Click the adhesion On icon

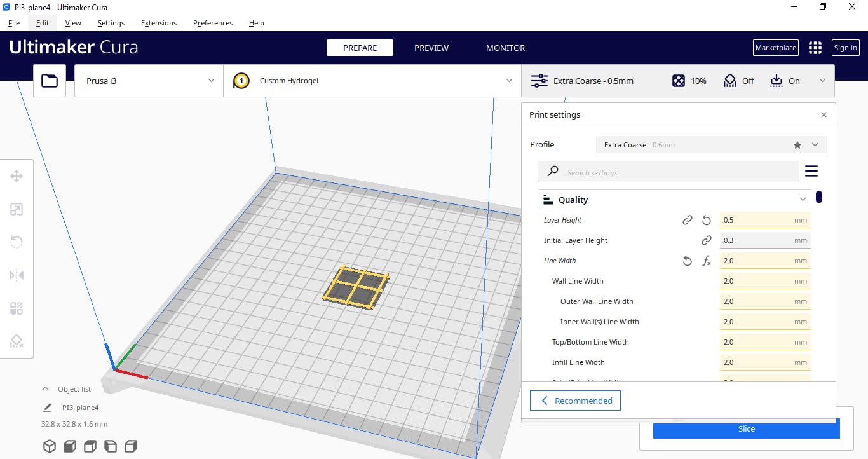pos(776,81)
